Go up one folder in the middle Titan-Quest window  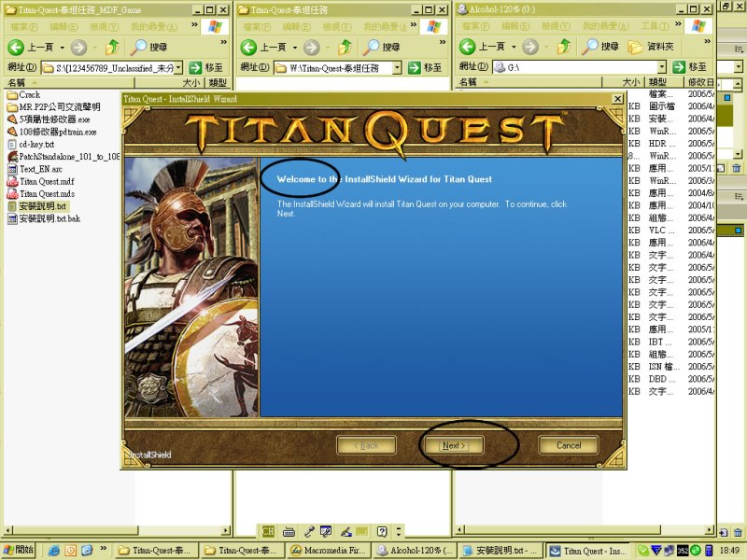[345, 48]
